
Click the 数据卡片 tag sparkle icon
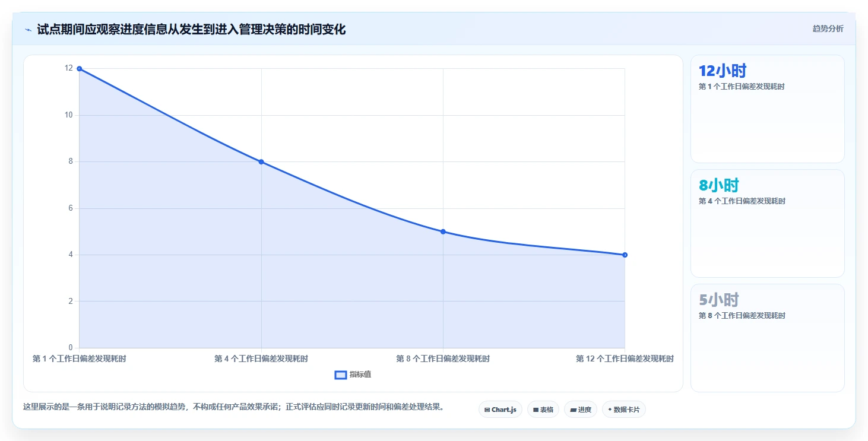610,410
